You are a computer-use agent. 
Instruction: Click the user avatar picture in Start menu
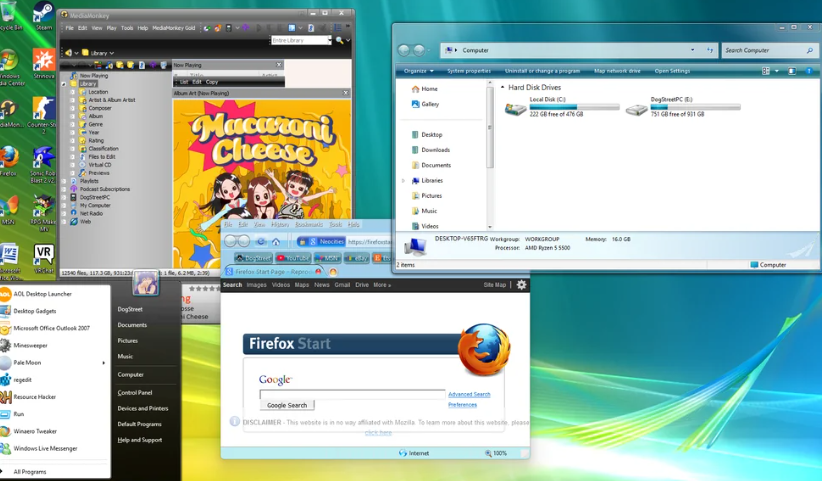coord(146,283)
